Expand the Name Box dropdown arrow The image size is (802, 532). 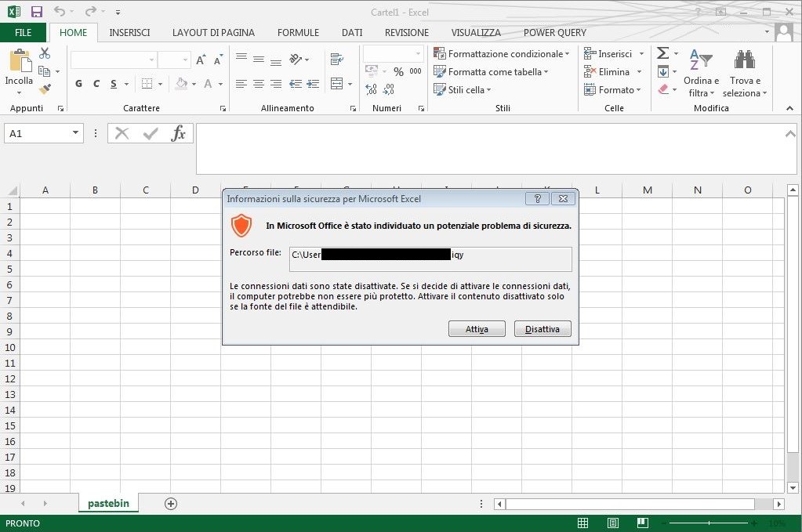click(x=76, y=133)
